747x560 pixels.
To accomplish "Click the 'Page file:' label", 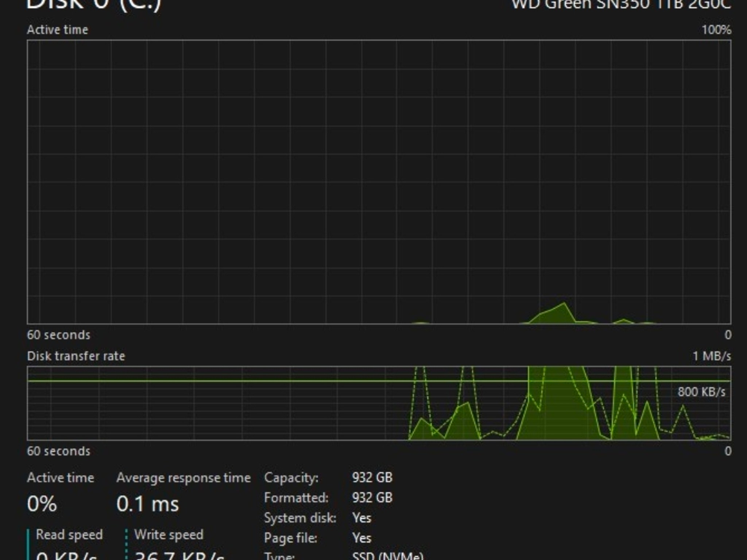I will 290,538.
